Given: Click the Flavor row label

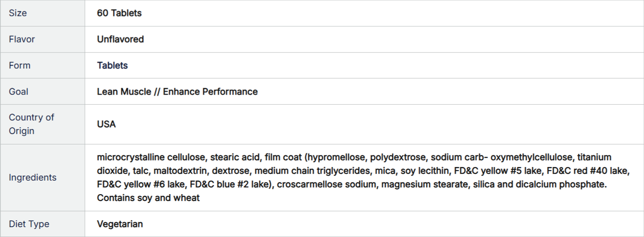Looking at the screenshot, I should click(x=22, y=39).
